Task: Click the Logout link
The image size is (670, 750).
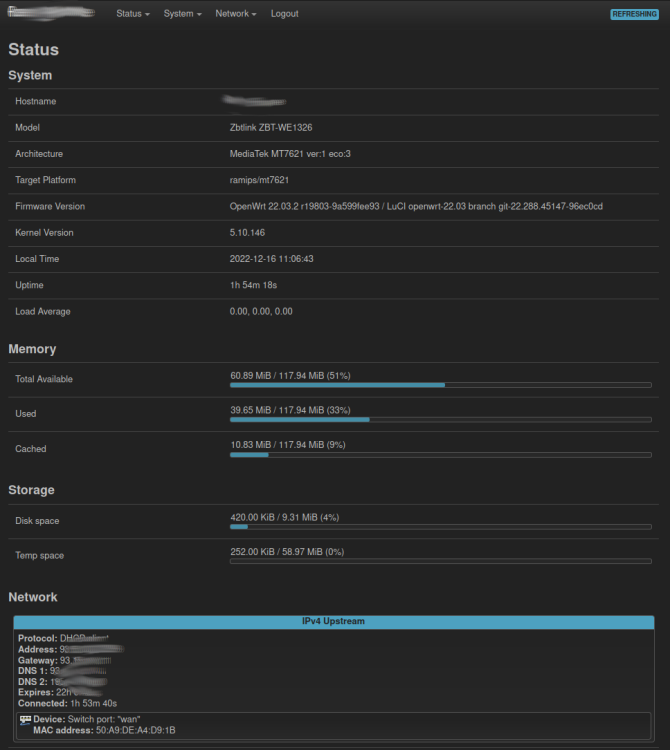Action: [284, 14]
